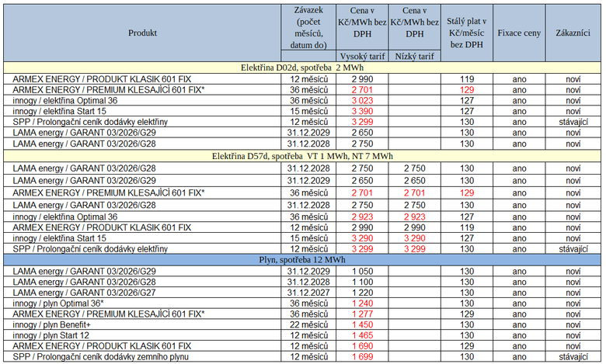Select the Stálý plat column header

click(467, 33)
